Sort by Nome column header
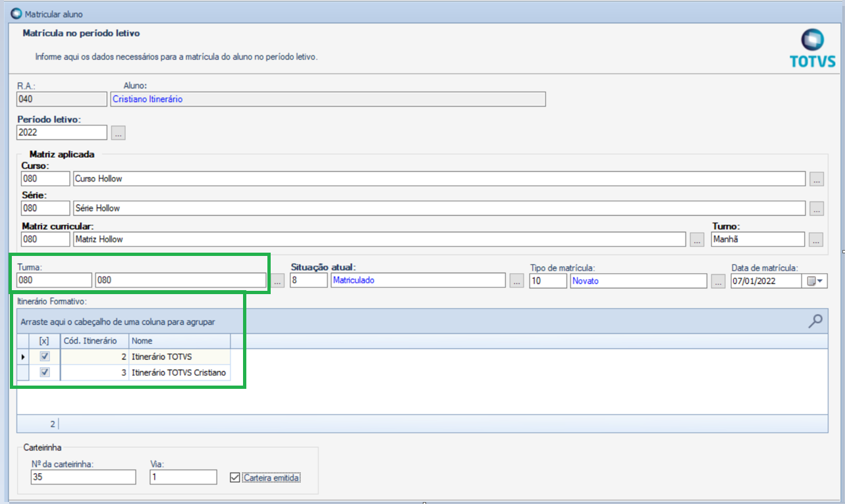 [x=179, y=341]
